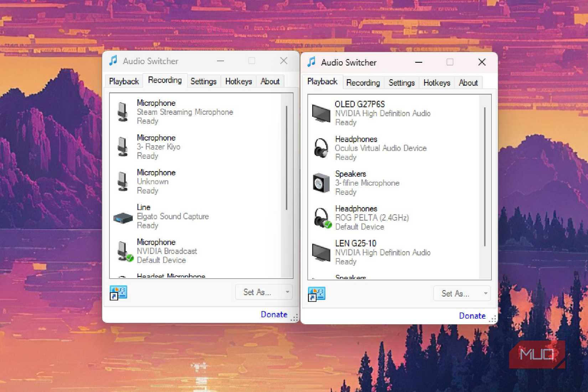Click the OLED G27P6S monitor icon
This screenshot has width=588, height=392.
321,113
